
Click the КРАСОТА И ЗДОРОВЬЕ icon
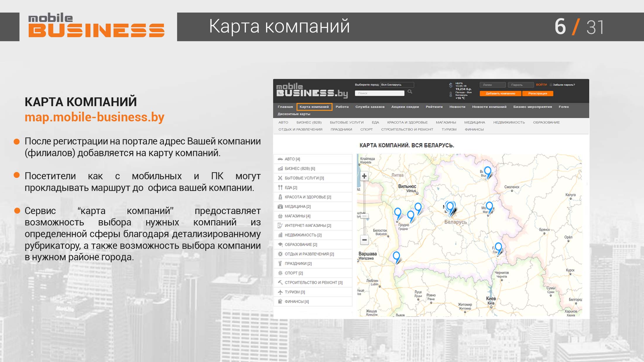(x=280, y=197)
